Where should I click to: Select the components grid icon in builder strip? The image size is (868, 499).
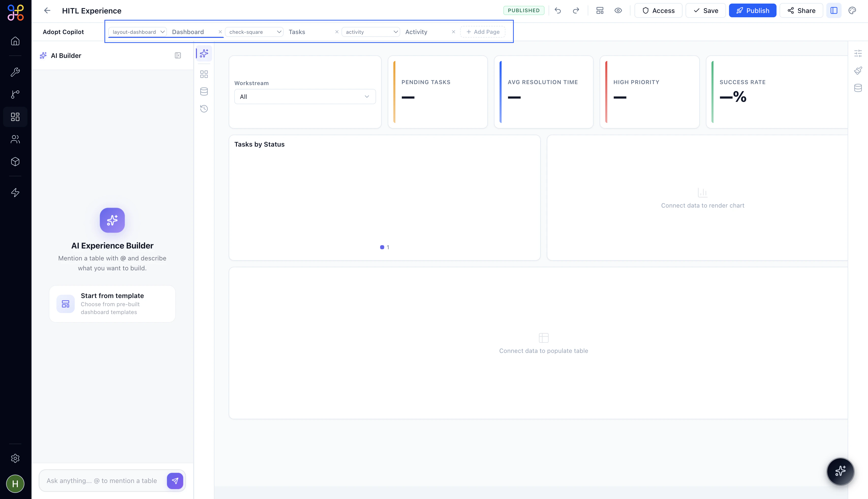pos(204,74)
